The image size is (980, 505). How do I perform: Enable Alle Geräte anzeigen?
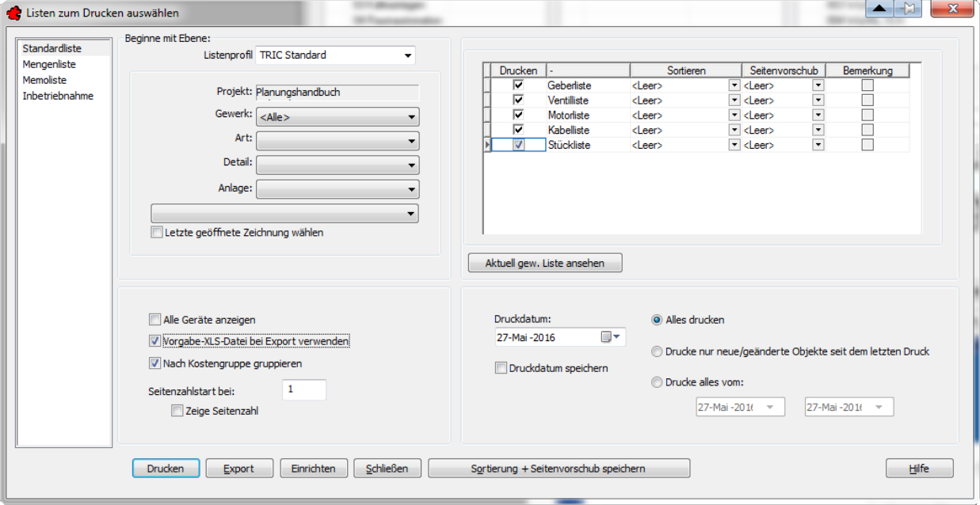[x=154, y=320]
